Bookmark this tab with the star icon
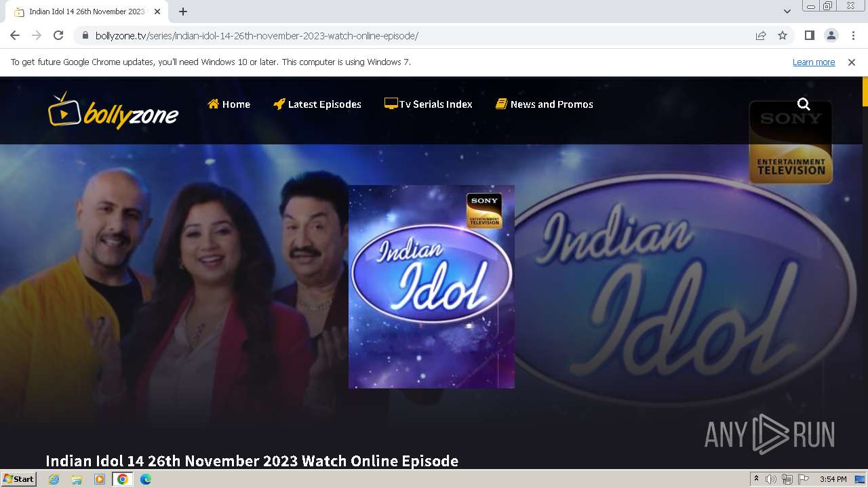The width and height of the screenshot is (868, 488). pyautogui.click(x=783, y=35)
